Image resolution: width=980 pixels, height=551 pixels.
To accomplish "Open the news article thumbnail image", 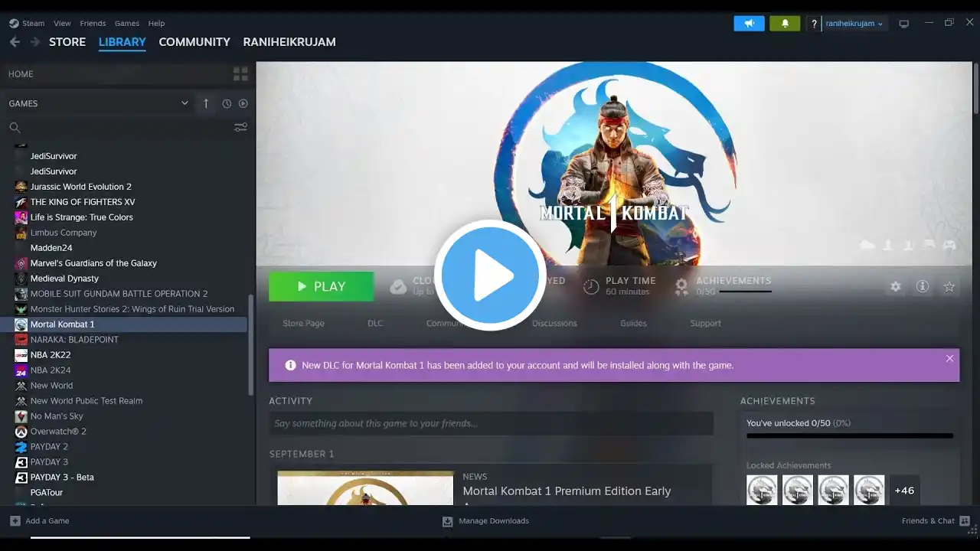I will [365, 487].
